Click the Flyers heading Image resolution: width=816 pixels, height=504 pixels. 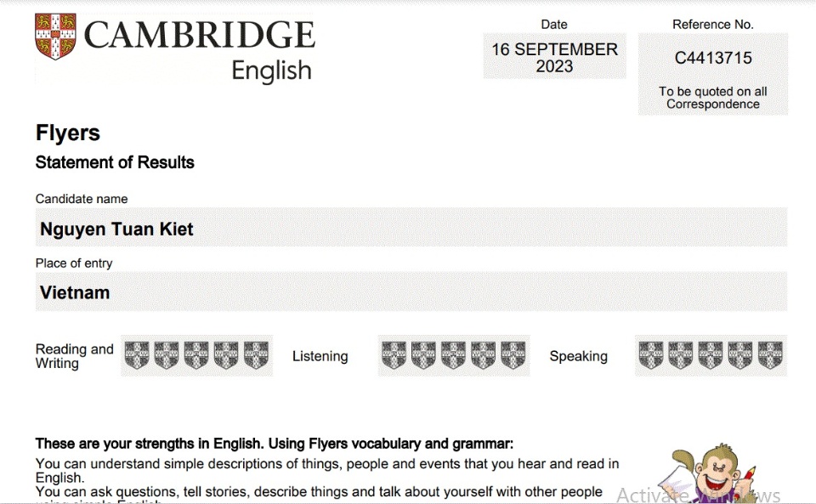coord(68,133)
